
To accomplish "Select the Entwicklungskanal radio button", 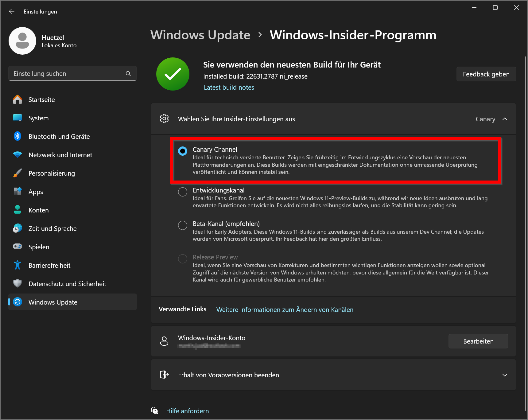I will click(183, 192).
